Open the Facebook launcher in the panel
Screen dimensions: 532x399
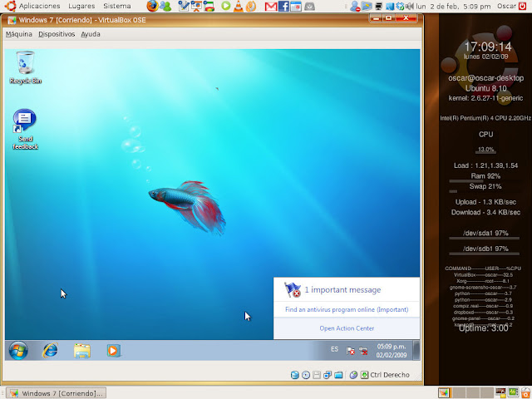point(283,6)
